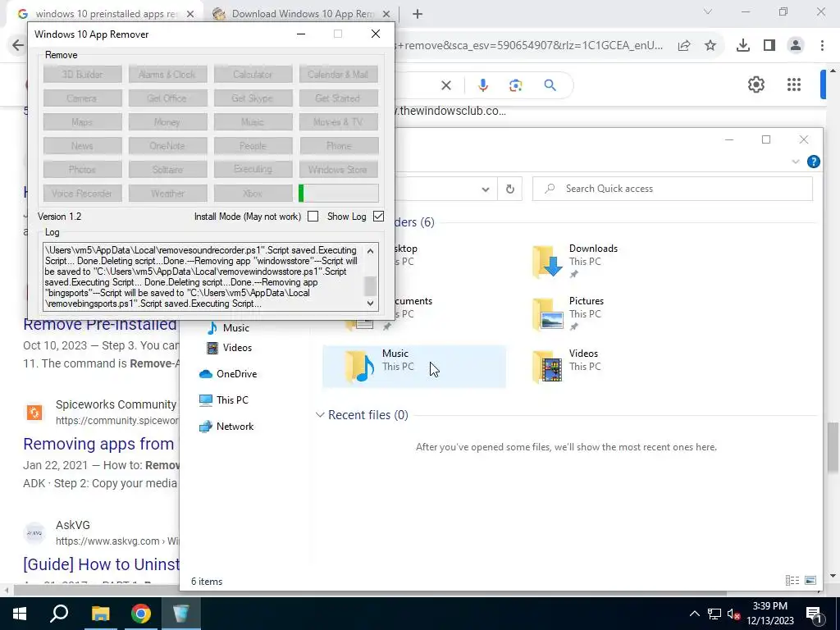Image resolution: width=840 pixels, height=630 pixels.
Task: Click Search Quick access field
Action: [673, 189]
